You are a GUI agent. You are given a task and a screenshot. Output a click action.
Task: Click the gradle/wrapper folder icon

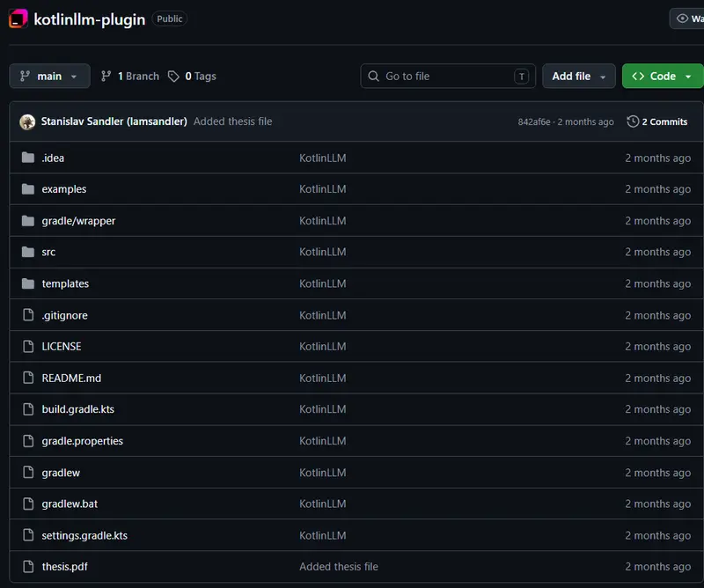click(x=28, y=221)
